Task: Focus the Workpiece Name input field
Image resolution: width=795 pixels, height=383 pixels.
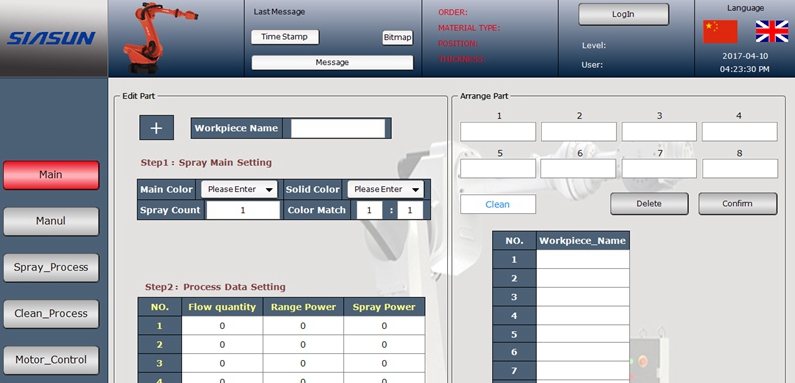Action: (x=338, y=128)
